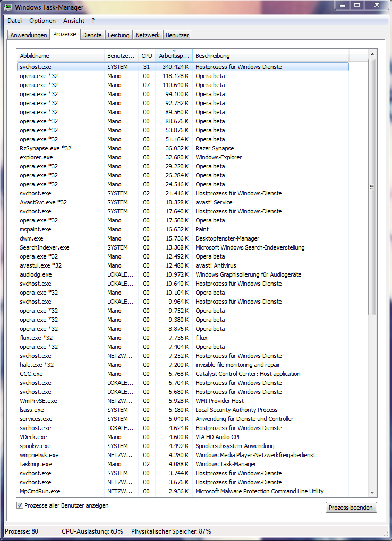Select the services.exe process
Screen dimensions: 392x541
point(183,419)
